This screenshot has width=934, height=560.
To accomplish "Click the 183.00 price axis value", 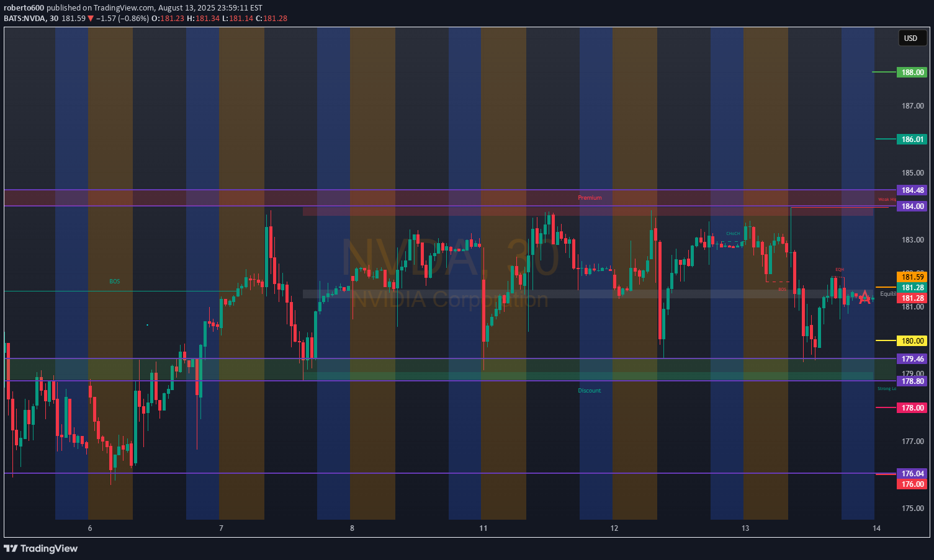I will point(912,240).
